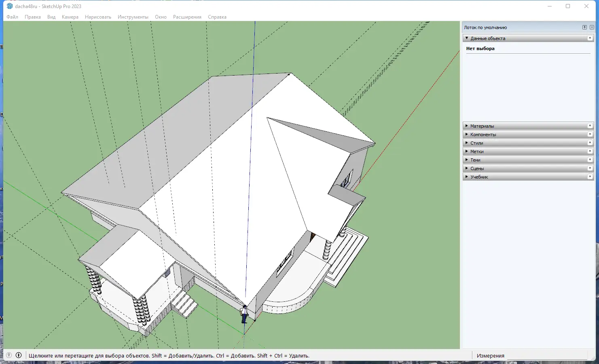Close the Лоток по умолчанию tray
The height and width of the screenshot is (364, 599).
pos(592,27)
